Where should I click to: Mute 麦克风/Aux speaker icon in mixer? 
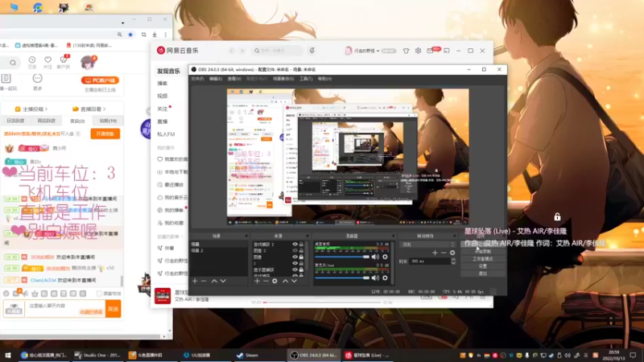pyautogui.click(x=375, y=278)
